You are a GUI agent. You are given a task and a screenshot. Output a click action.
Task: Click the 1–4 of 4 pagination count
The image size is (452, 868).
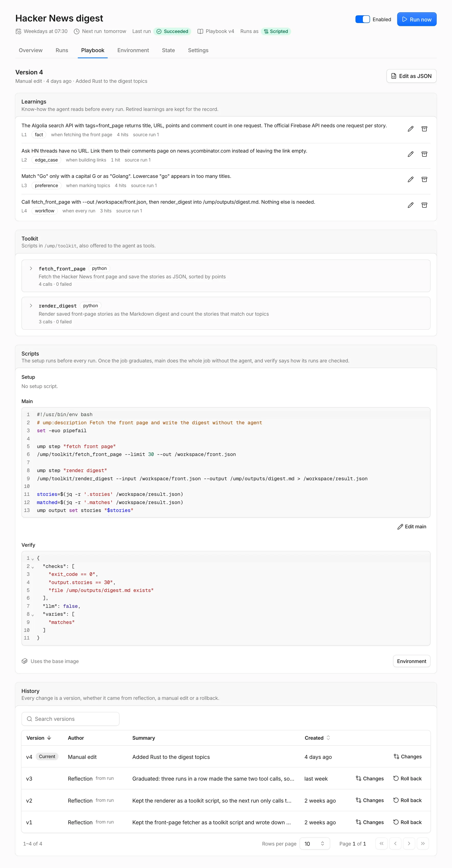33,844
